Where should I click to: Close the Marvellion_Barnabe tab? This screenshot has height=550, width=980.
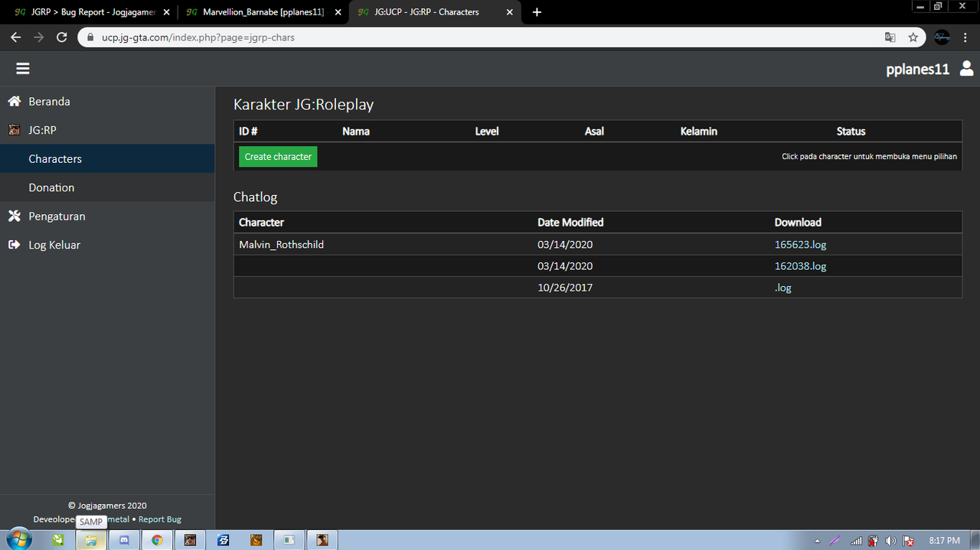(x=338, y=12)
